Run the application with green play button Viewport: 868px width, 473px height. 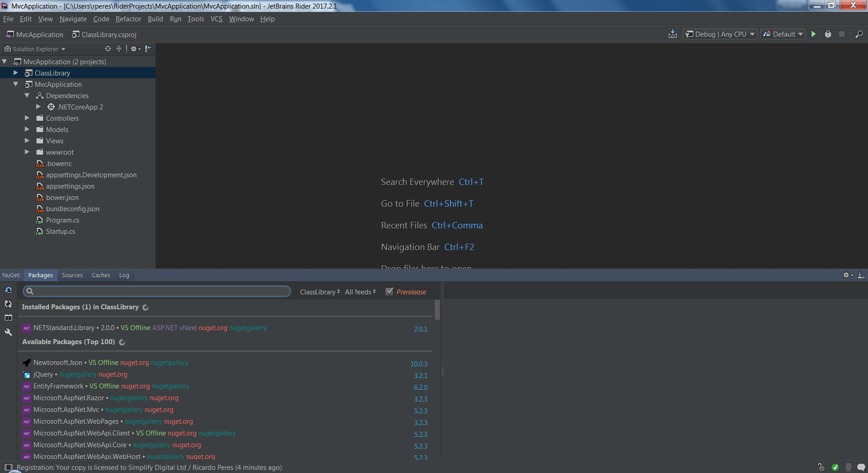814,34
